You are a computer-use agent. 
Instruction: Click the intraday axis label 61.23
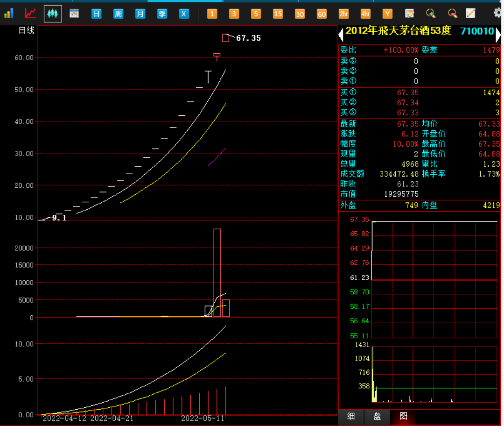pyautogui.click(x=359, y=277)
